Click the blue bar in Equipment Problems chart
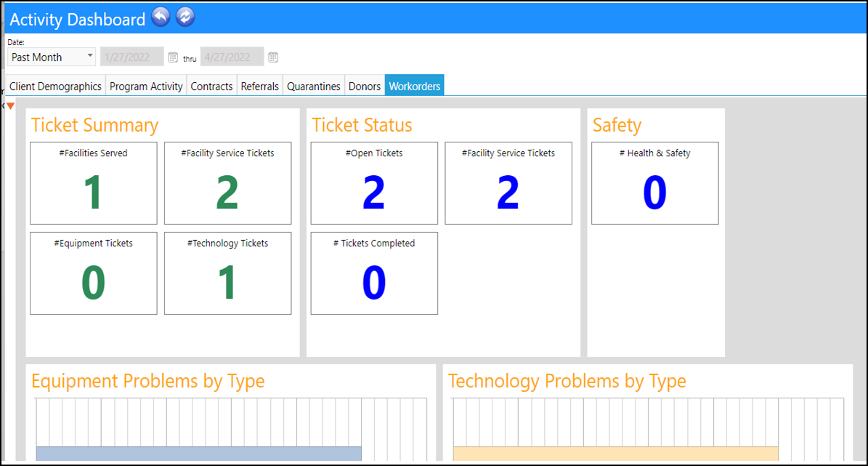The image size is (868, 466). pyautogui.click(x=199, y=454)
